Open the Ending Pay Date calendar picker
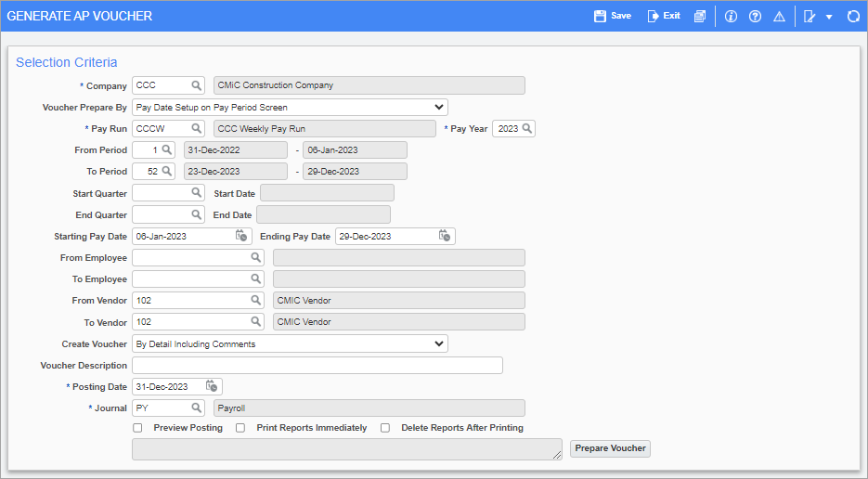Viewport: 868px width, 479px height. pyautogui.click(x=445, y=236)
